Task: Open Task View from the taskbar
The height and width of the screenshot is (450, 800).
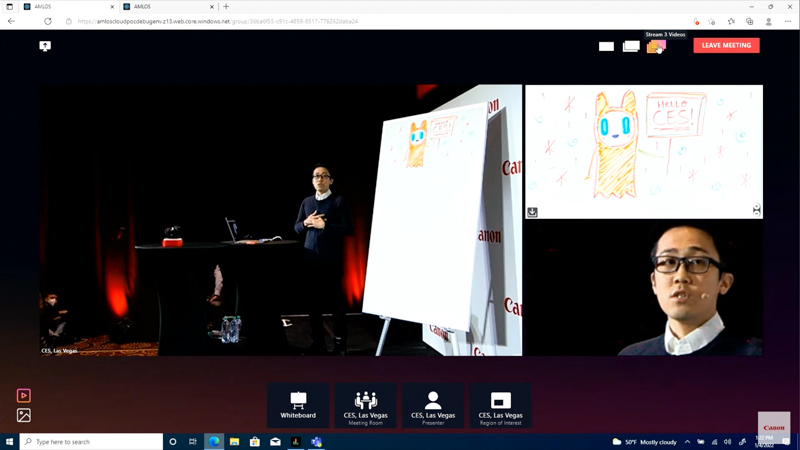Action: pyautogui.click(x=193, y=442)
